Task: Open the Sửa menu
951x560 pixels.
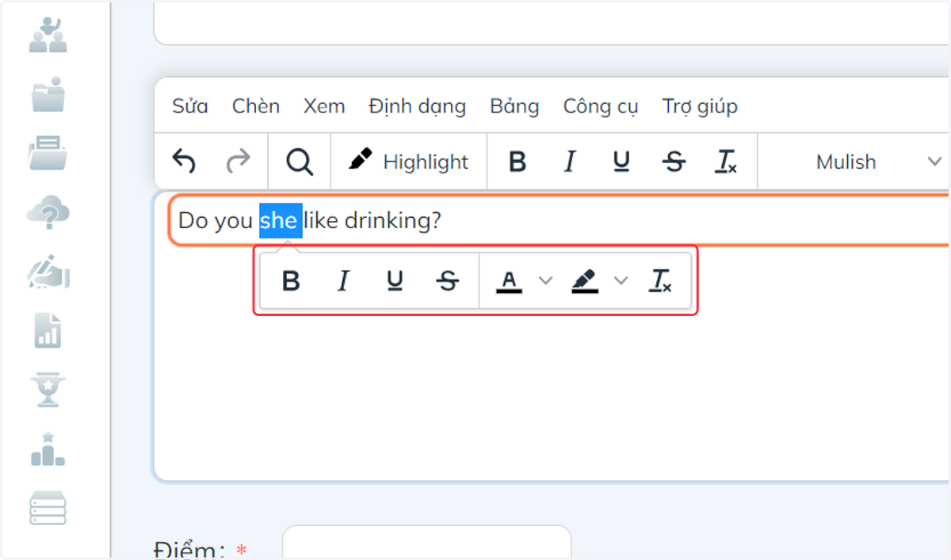Action: [190, 106]
